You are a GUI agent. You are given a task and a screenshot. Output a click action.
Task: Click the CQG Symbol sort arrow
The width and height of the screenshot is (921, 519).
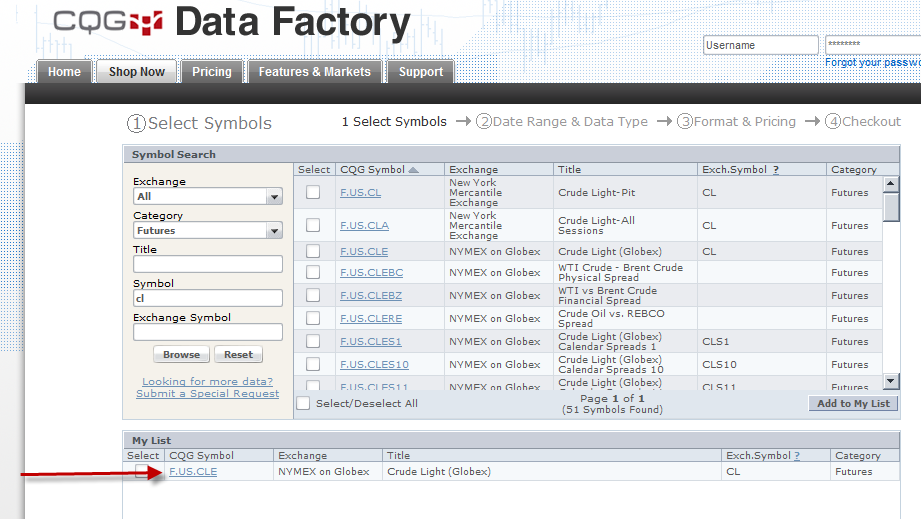pyautogui.click(x=414, y=170)
